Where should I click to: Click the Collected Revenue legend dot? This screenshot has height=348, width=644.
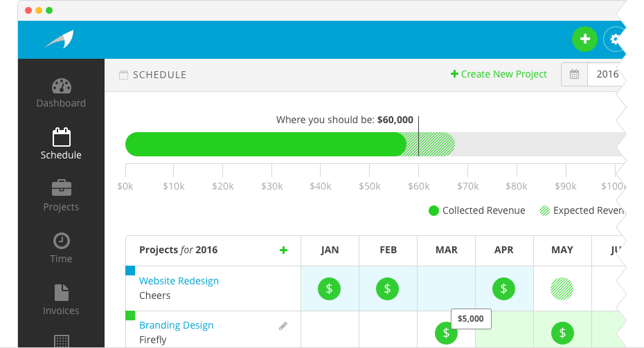(433, 211)
